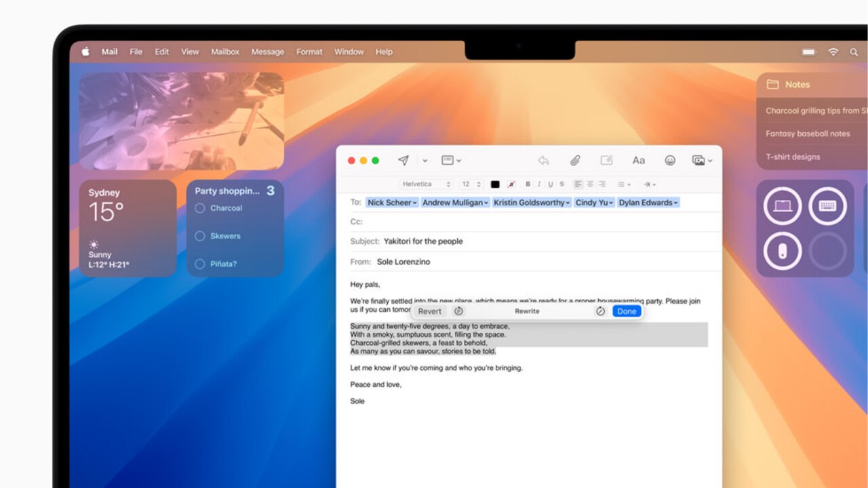
Task: Open the Message menu
Action: click(268, 52)
